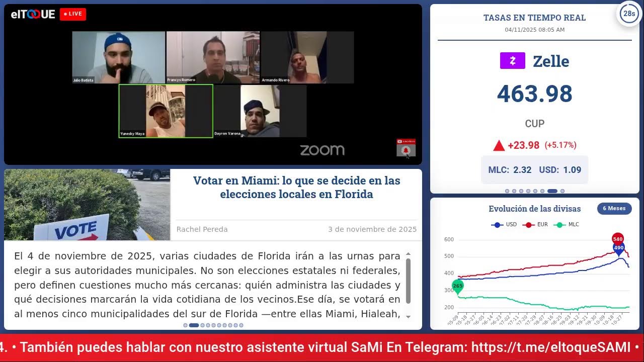Select Armando Rivero's video tile

[307, 57]
